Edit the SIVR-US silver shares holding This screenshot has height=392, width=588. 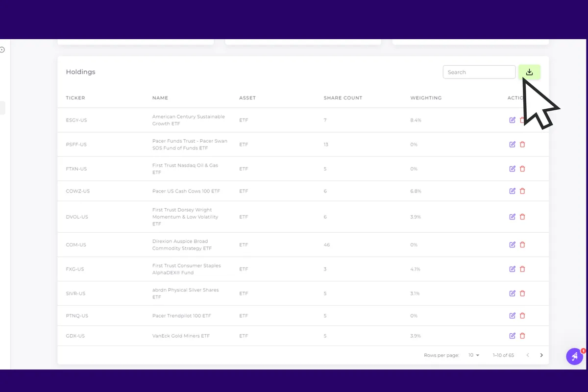[x=513, y=293]
